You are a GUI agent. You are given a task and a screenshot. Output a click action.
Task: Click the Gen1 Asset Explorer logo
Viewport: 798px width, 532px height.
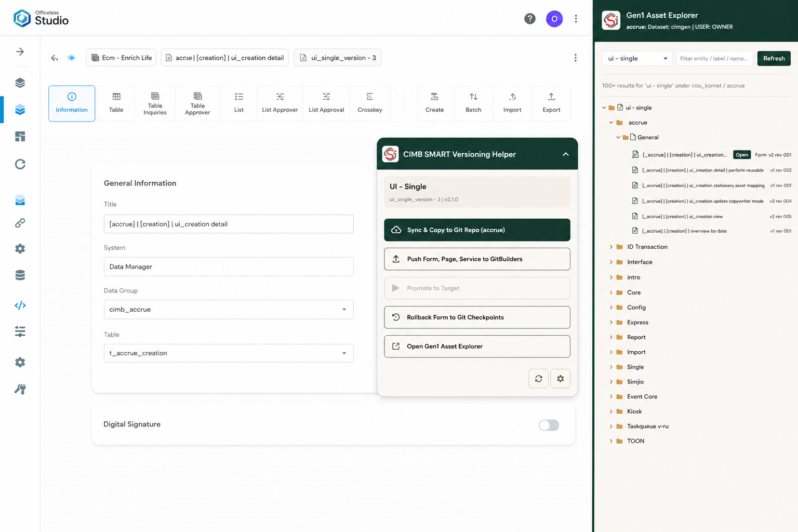coord(611,20)
